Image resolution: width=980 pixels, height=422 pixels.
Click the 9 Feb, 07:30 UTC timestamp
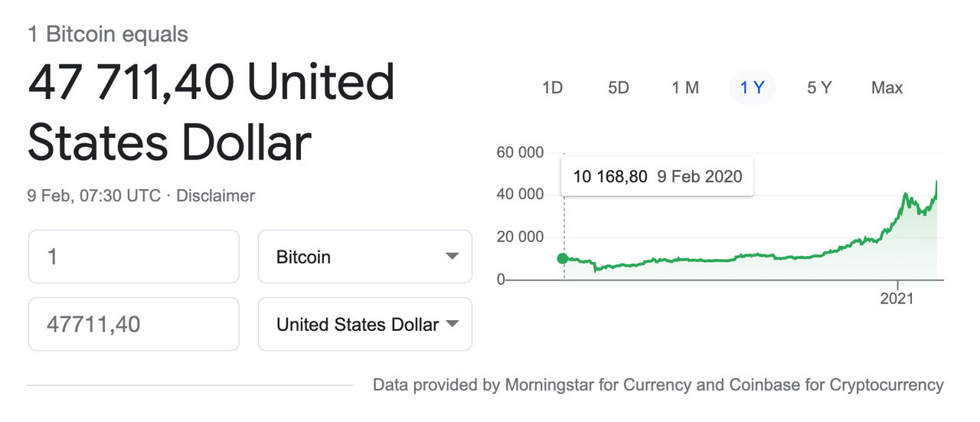coord(94,196)
